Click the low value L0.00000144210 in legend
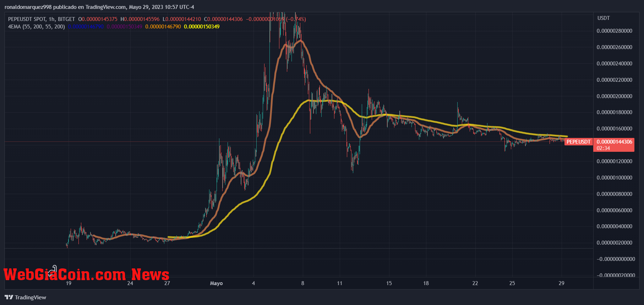 coord(182,19)
